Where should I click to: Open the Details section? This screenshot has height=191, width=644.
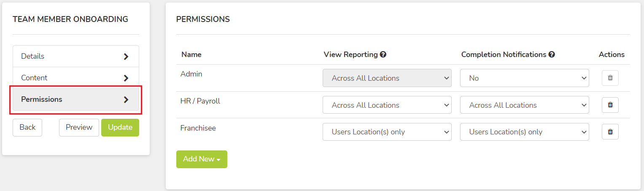[x=76, y=56]
